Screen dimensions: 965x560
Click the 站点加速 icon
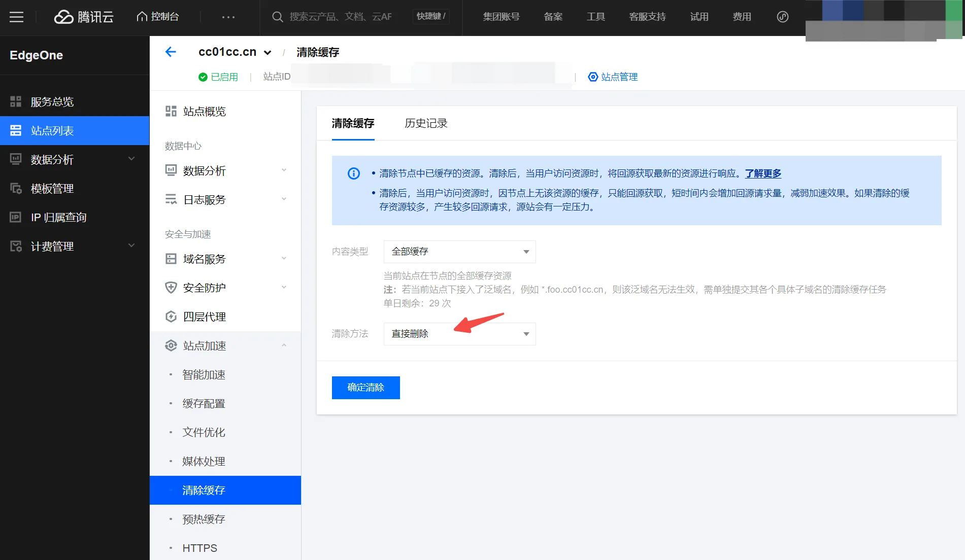click(171, 345)
